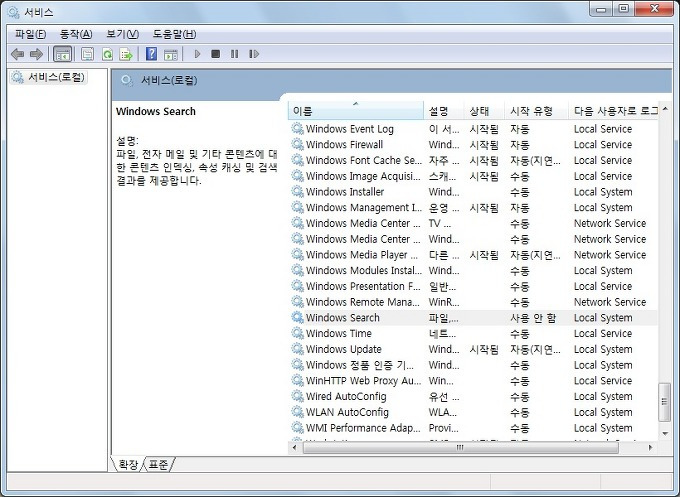Screen dimensions: 680x497
Task: Start the service with the play icon
Action: tap(197, 54)
